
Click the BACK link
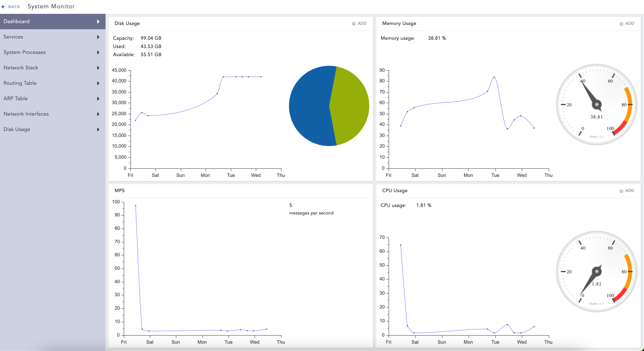tap(14, 7)
